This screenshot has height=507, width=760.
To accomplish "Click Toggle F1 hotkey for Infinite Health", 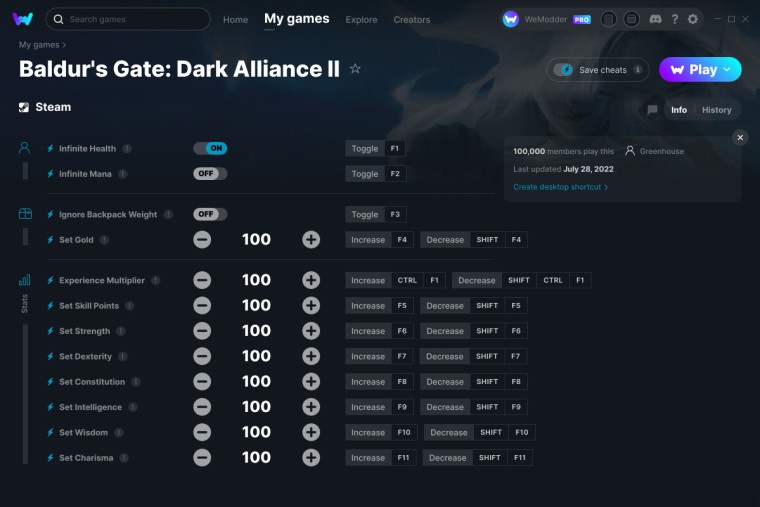I will [375, 148].
